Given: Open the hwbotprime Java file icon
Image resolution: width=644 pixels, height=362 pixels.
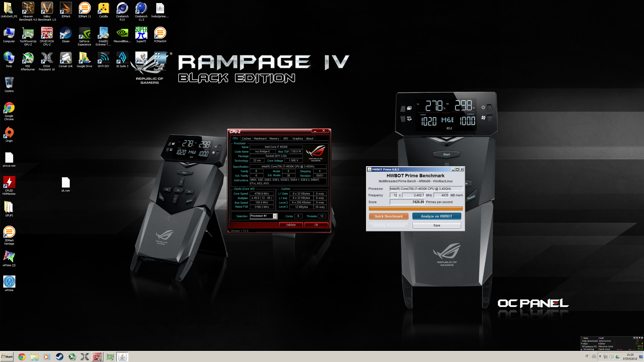Looking at the screenshot, I should click(x=160, y=10).
